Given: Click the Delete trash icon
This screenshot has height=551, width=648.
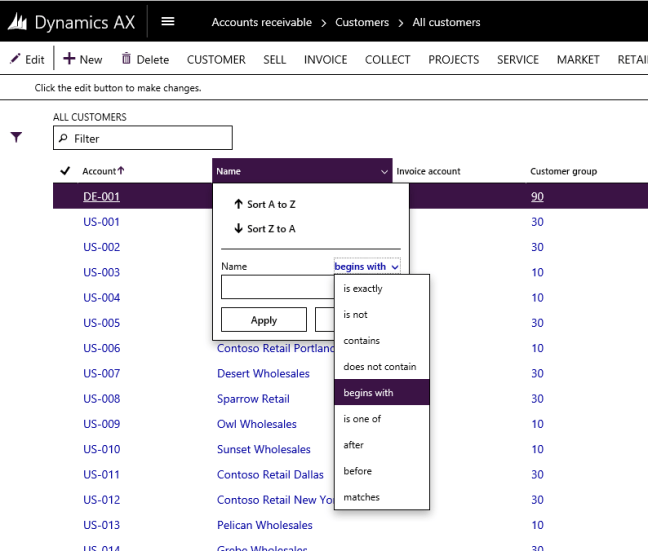Looking at the screenshot, I should [x=126, y=60].
